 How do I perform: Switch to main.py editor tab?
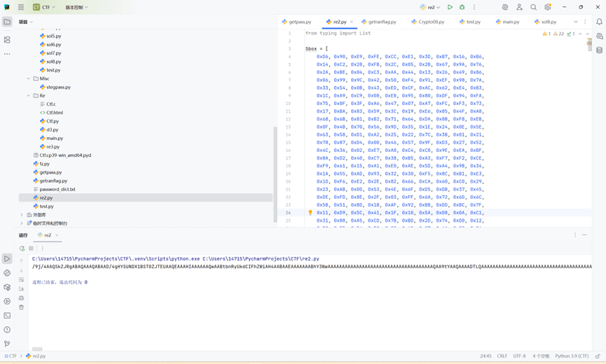click(x=507, y=22)
